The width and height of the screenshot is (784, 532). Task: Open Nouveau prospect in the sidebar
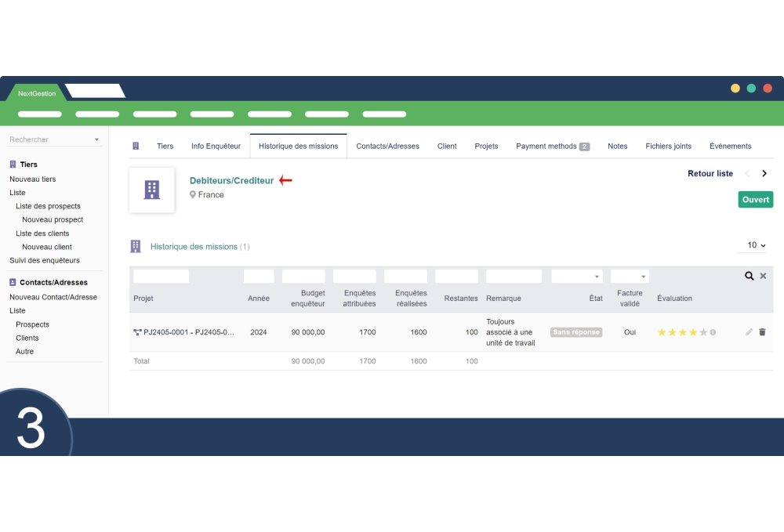point(53,220)
